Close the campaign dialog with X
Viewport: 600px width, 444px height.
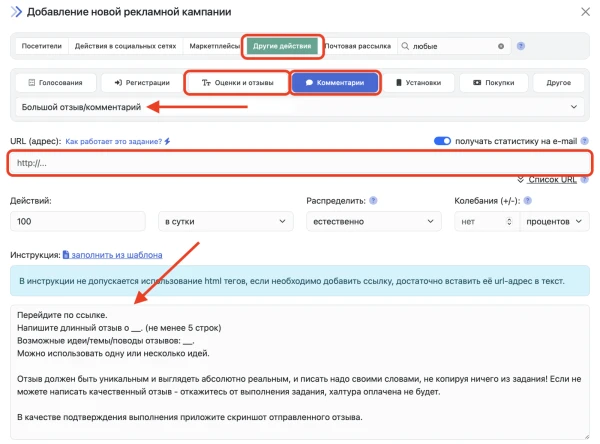tap(585, 12)
